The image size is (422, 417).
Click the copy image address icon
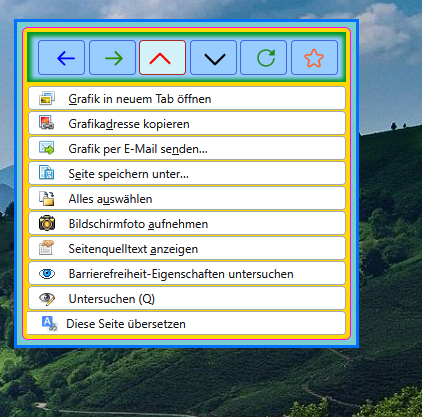click(47, 123)
